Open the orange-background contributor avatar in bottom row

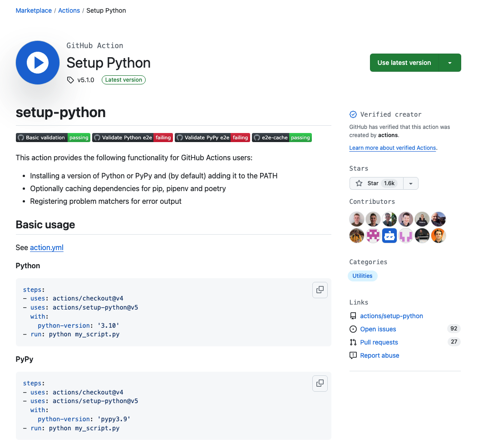point(439,236)
